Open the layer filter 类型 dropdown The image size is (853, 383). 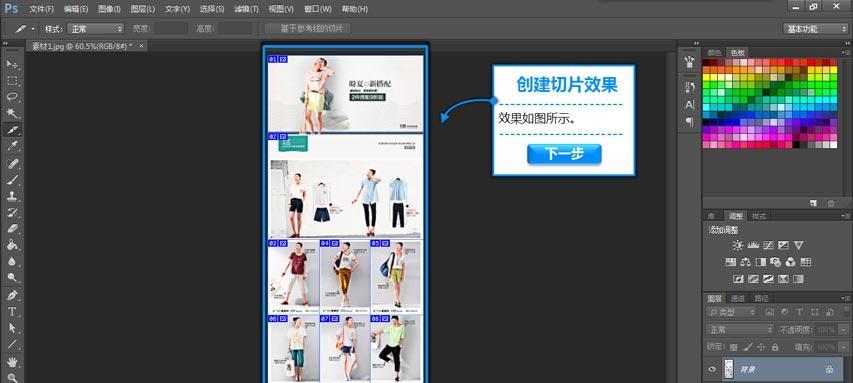click(x=731, y=312)
